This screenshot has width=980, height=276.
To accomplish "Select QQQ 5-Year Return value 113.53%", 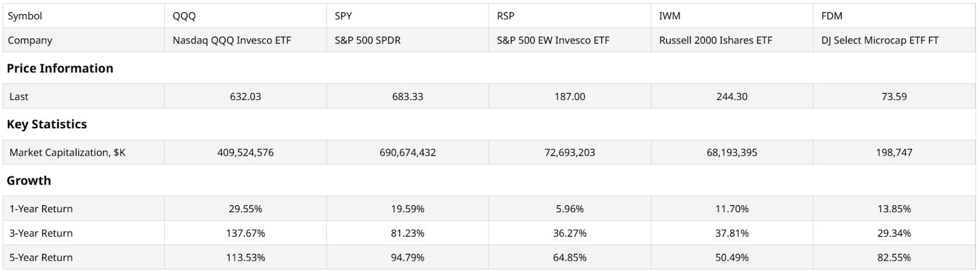I will [246, 258].
